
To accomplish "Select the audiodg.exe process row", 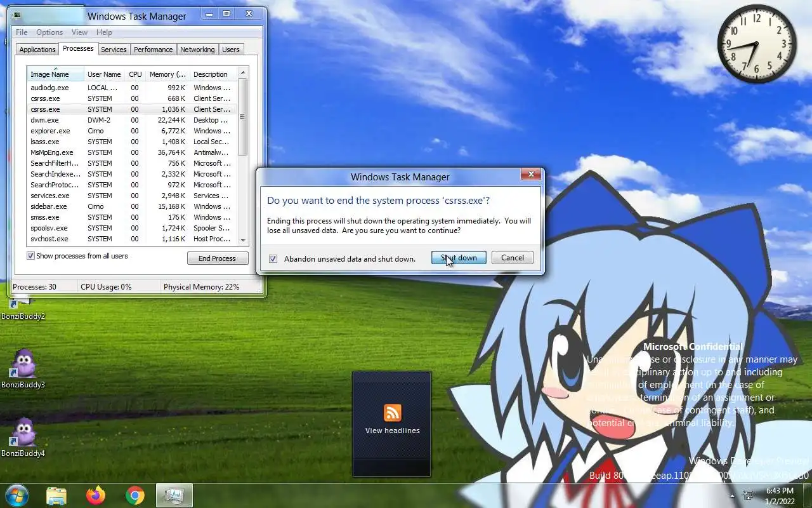I will [132, 88].
